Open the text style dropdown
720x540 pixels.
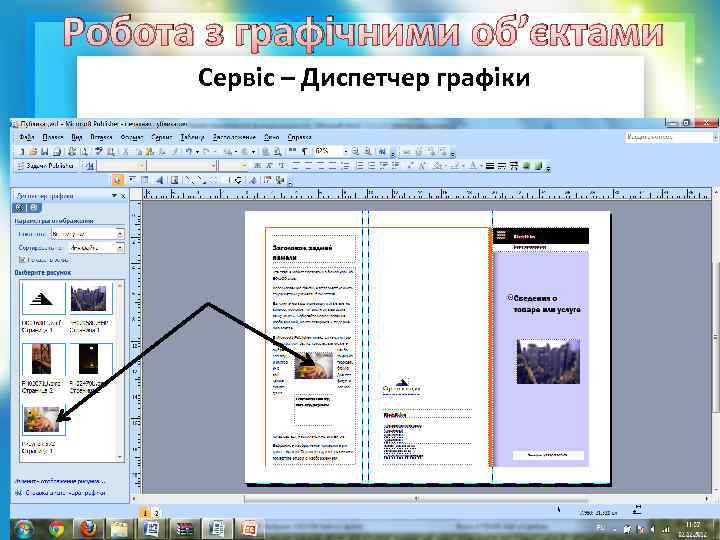(141, 166)
